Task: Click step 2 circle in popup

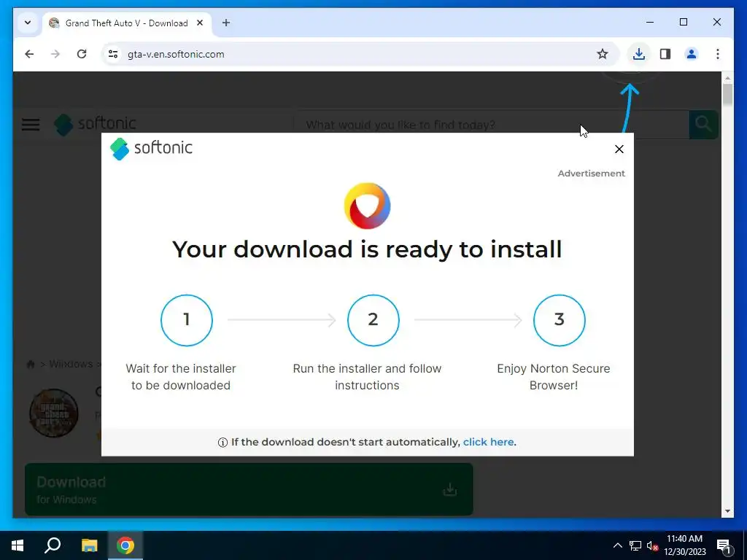Action: pyautogui.click(x=373, y=320)
